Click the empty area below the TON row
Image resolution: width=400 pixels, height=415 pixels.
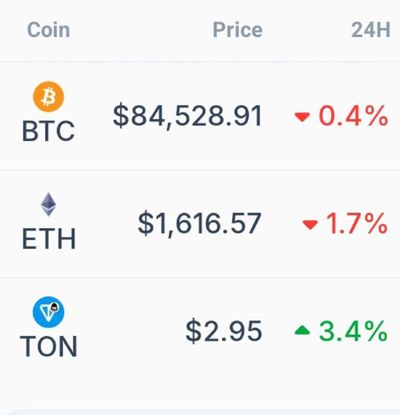point(200,387)
